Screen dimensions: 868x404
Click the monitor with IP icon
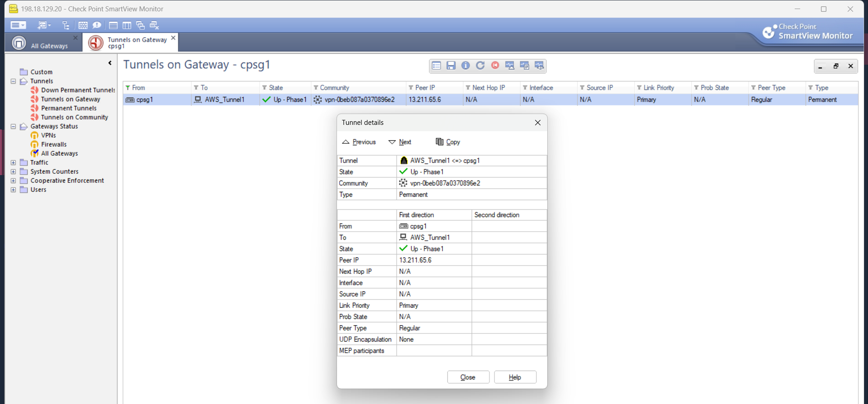[x=525, y=66]
